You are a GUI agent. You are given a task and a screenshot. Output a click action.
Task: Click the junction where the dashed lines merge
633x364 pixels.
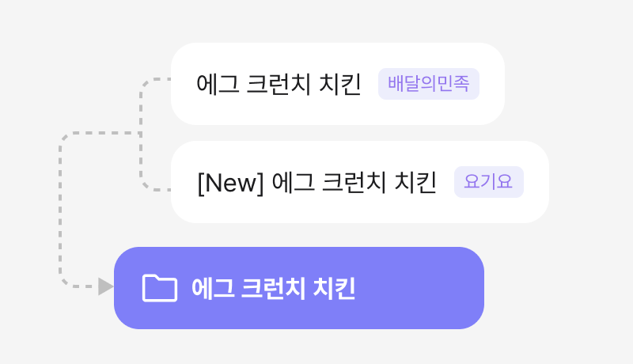click(x=141, y=134)
